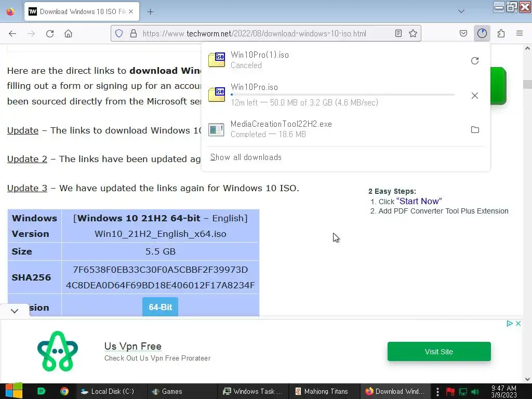Click the Win10Pro.iso file icon
532x399 pixels.
point(217,95)
